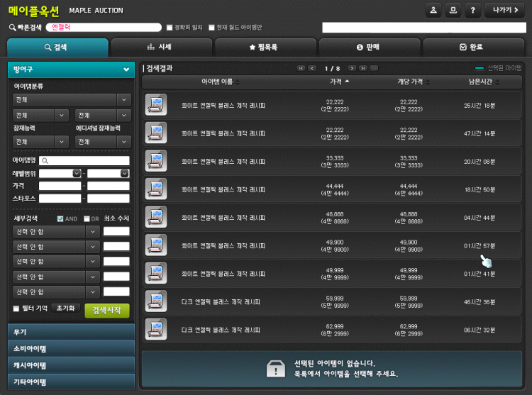Select the listing with 01시간 57분 remaining

[x=332, y=245]
